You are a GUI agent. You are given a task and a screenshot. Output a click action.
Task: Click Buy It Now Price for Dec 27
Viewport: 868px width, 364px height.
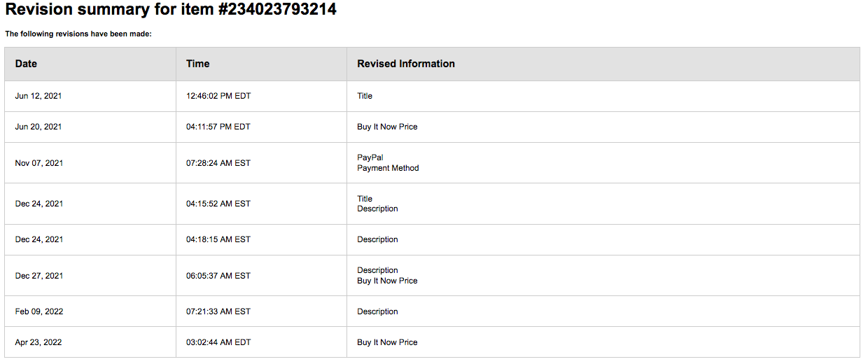point(387,281)
